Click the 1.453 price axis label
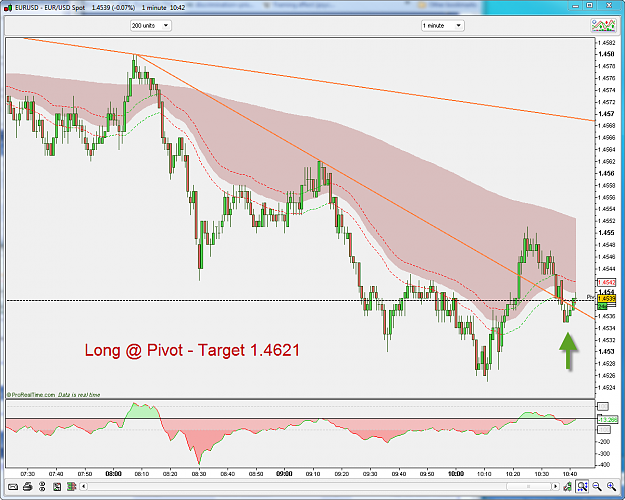Screen dimensions: 625x500 click(x=606, y=351)
